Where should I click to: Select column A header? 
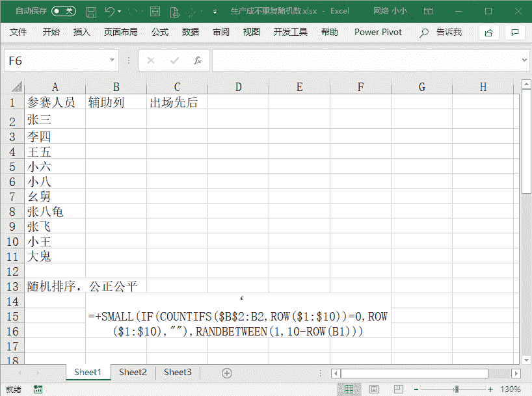pos(55,87)
